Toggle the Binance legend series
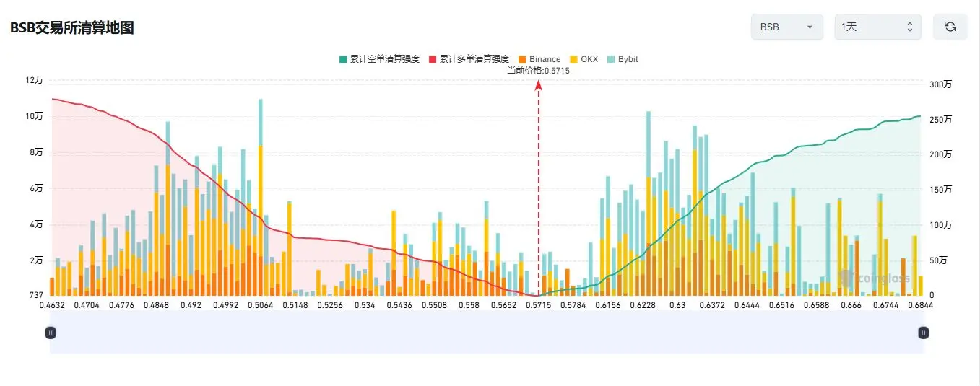The height and width of the screenshot is (386, 980). point(539,59)
